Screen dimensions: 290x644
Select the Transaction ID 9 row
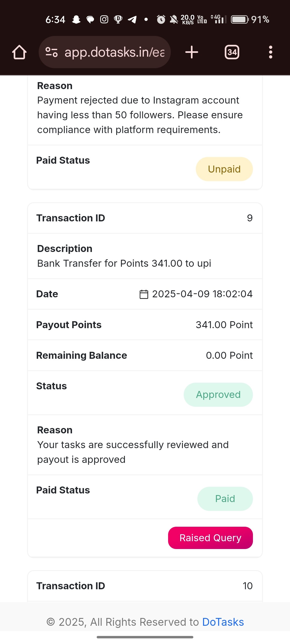tap(145, 218)
